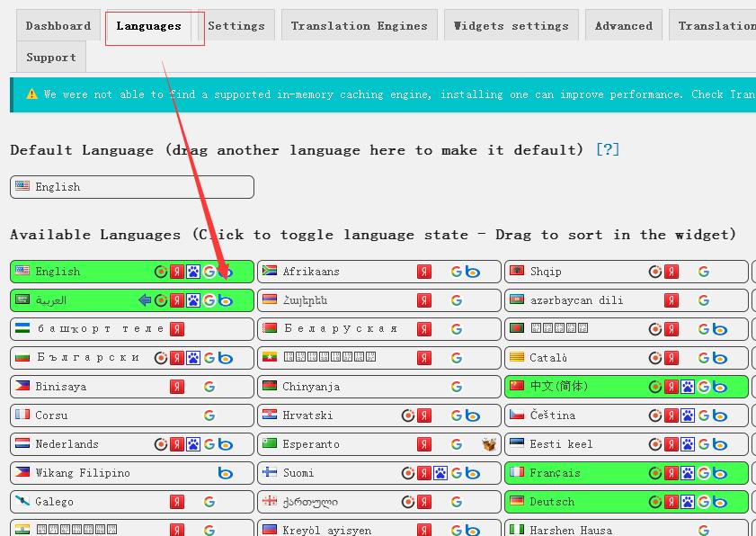
Task: Click the Google icon in the Eesti keel row
Action: click(x=704, y=444)
